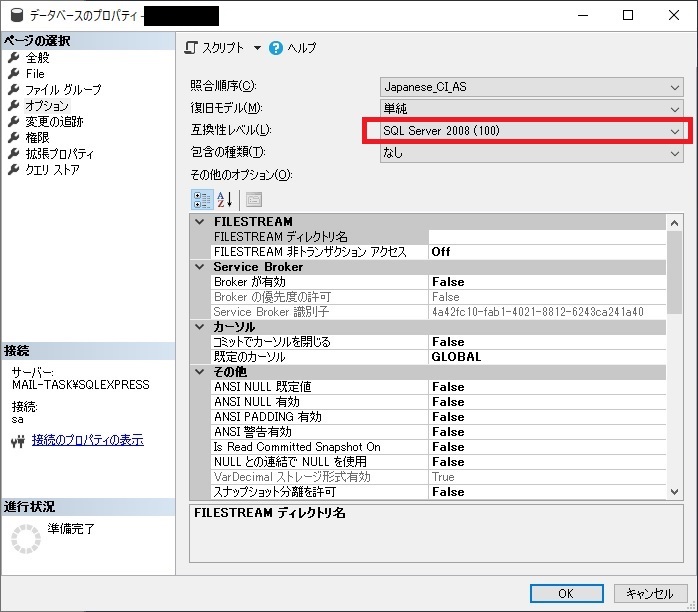
Task: Open 接続のプロパティの表示 link
Action: [x=87, y=440]
